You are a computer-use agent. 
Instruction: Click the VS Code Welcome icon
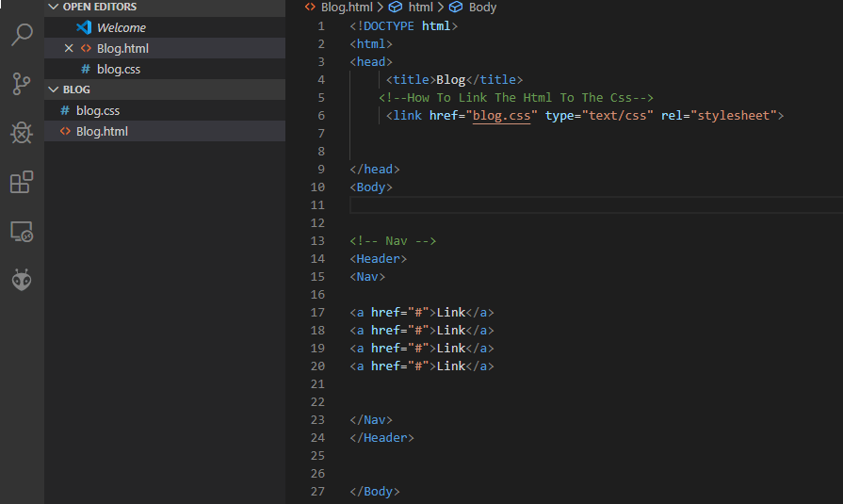(x=84, y=27)
